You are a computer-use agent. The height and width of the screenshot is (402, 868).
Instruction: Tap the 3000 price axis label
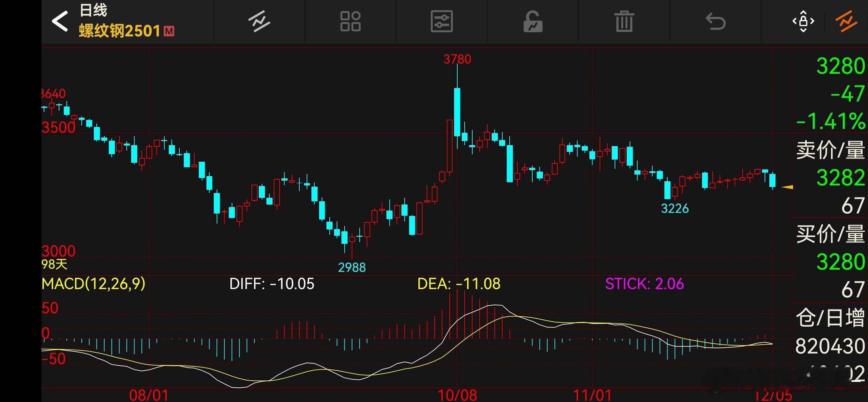[x=58, y=251]
